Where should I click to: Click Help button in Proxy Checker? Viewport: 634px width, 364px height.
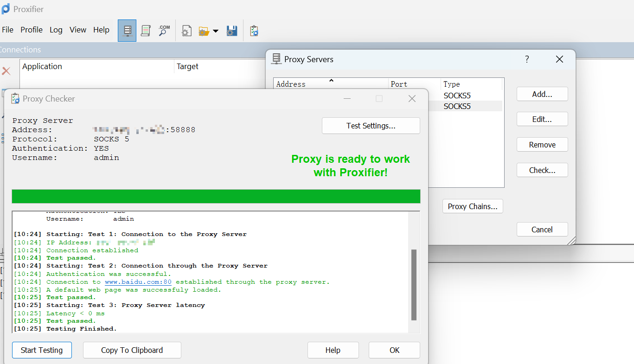point(333,350)
